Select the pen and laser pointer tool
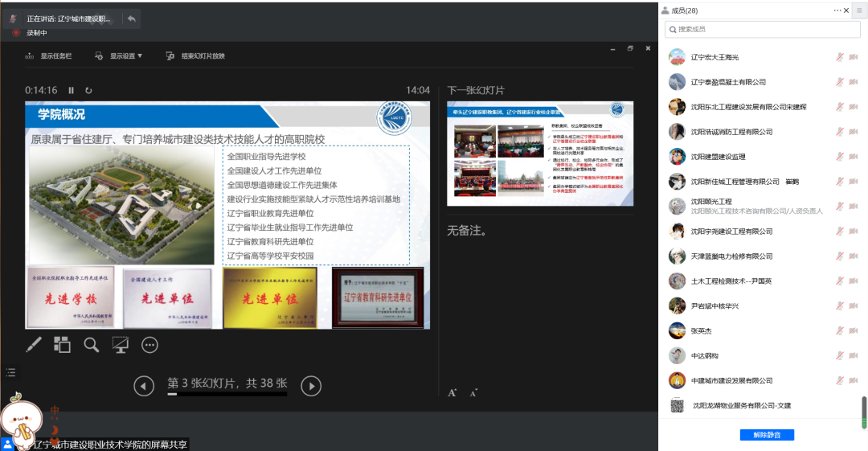Screen dimensions: 868x451 coord(34,345)
